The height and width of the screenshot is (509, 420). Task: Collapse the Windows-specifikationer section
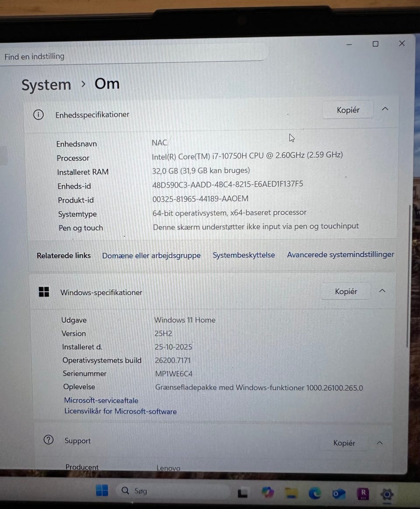click(x=382, y=290)
